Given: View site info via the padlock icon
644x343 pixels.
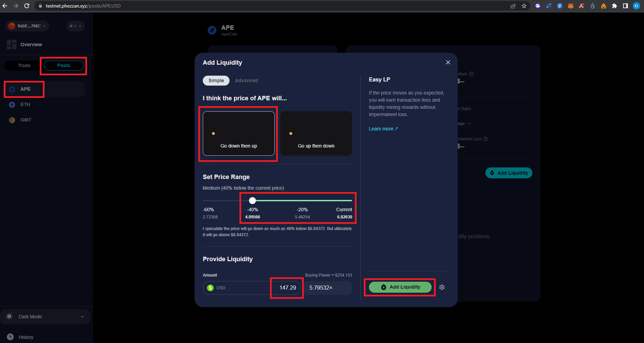Looking at the screenshot, I should pyautogui.click(x=40, y=6).
